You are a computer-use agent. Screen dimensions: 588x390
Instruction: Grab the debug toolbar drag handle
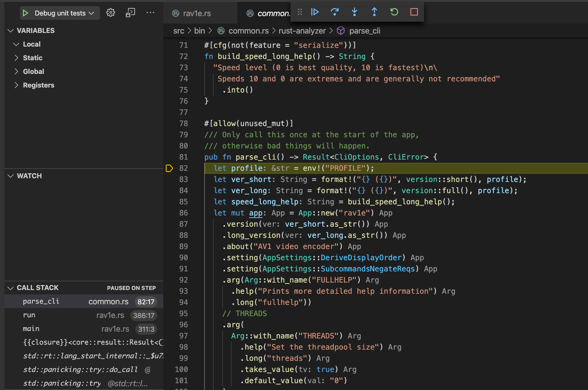click(x=300, y=12)
